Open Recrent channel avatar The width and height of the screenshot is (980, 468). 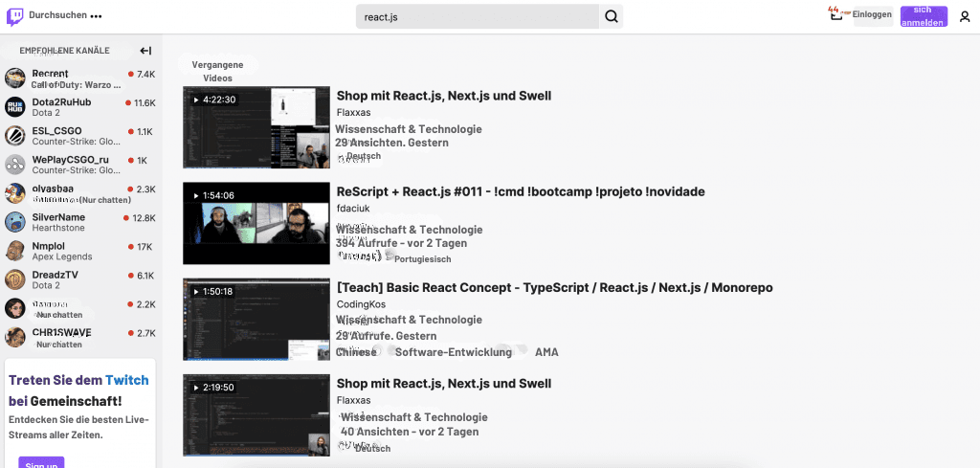15,78
